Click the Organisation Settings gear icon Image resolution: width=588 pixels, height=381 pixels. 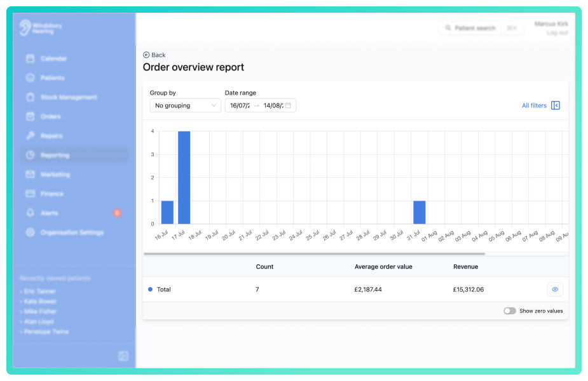click(x=31, y=232)
